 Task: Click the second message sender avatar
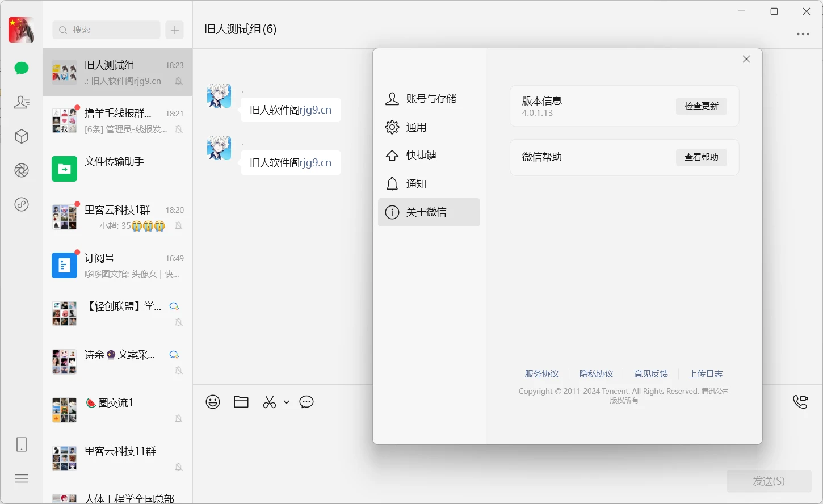pos(219,148)
